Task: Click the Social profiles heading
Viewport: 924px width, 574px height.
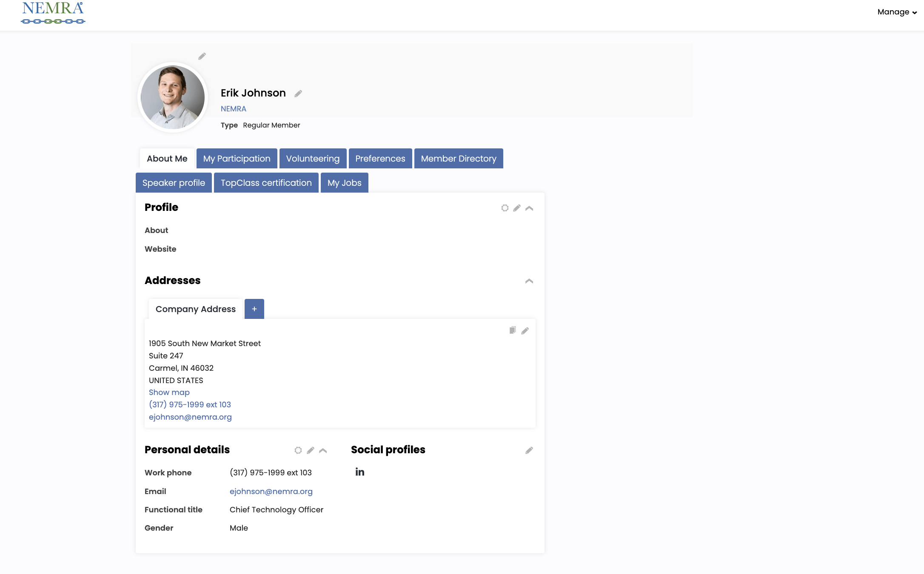Action: 388,450
